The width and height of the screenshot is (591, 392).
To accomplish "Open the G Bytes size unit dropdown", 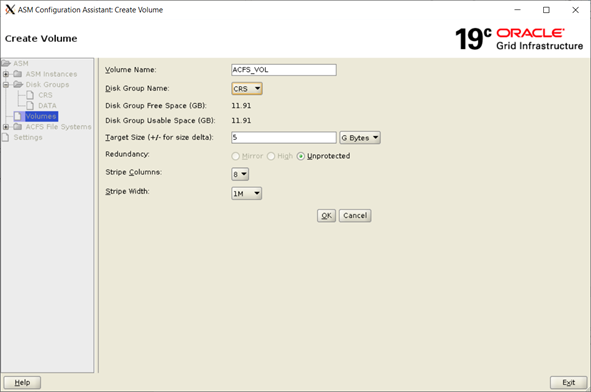I will pyautogui.click(x=360, y=138).
